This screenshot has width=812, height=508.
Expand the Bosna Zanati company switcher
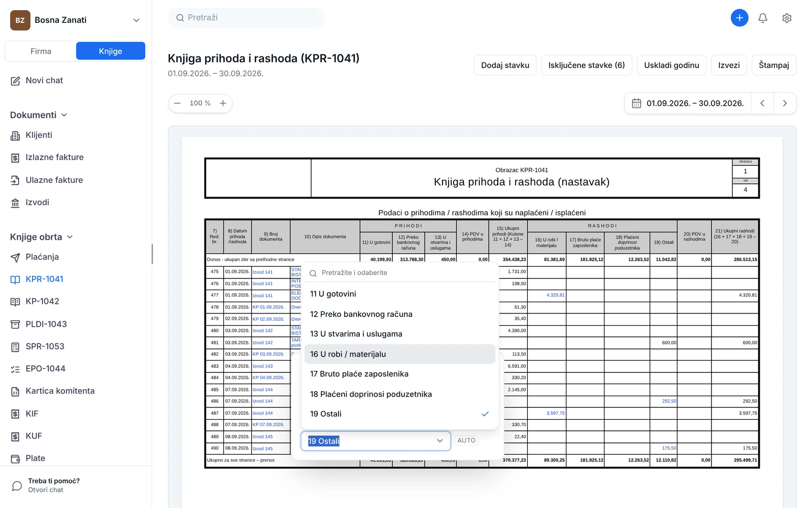[76, 20]
